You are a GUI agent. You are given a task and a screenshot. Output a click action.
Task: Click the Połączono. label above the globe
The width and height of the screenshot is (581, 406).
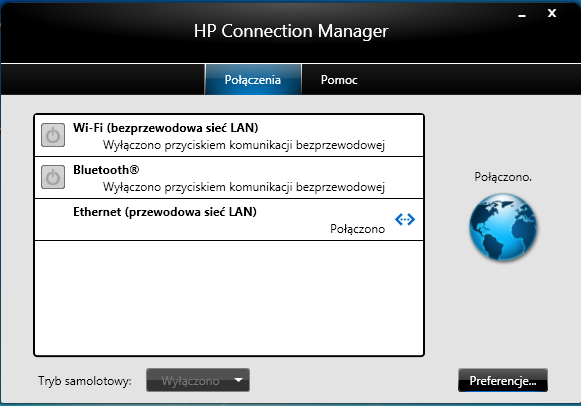[x=503, y=177]
